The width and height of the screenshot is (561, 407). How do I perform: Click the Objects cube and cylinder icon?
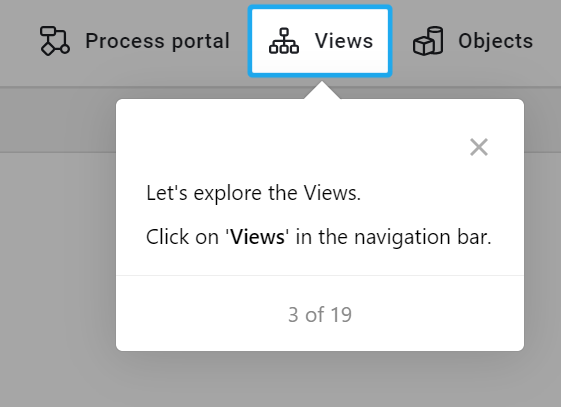[428, 41]
